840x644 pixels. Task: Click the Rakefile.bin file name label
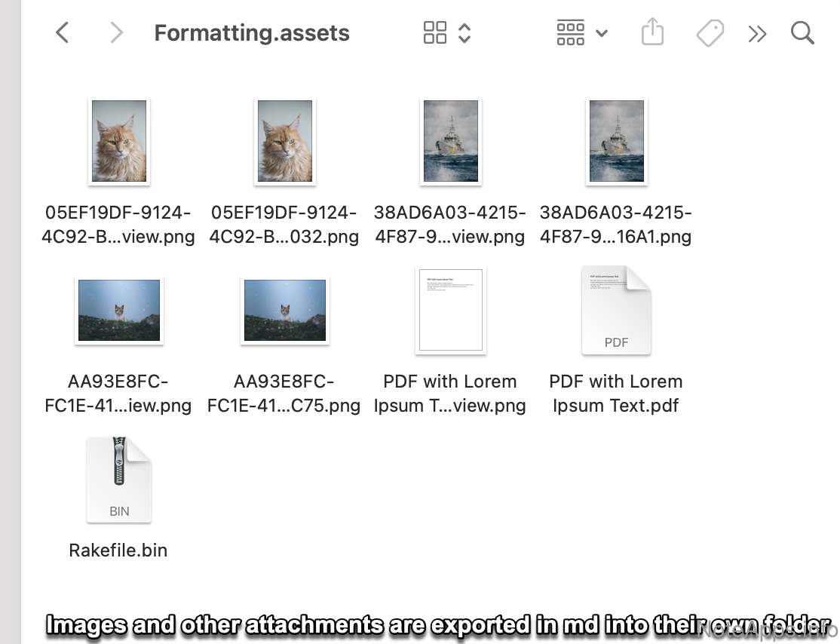pyautogui.click(x=118, y=550)
